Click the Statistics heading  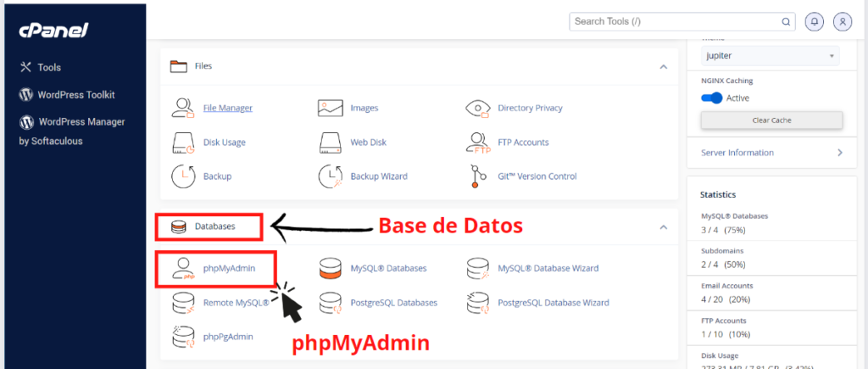coord(718,195)
